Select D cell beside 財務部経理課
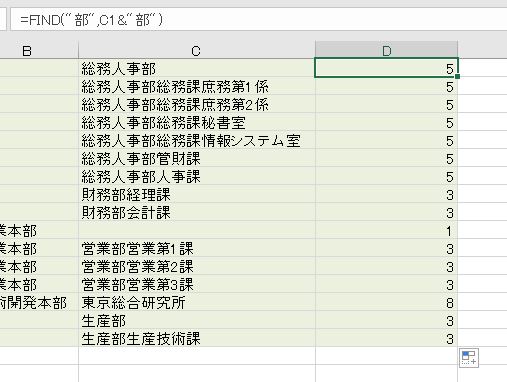The image size is (507, 382). tap(387, 194)
